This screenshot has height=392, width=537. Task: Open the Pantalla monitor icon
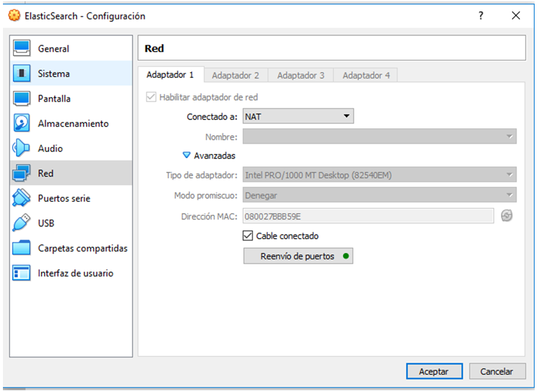(22, 98)
